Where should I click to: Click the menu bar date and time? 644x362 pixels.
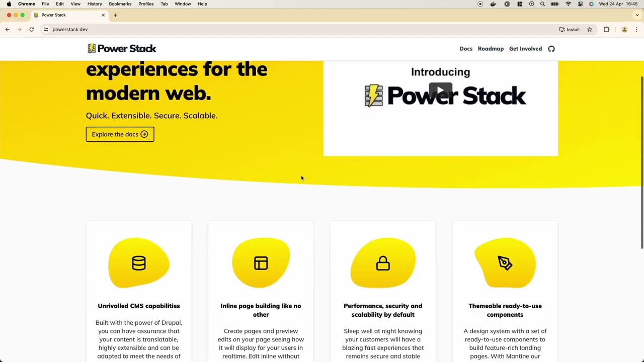pyautogui.click(x=618, y=4)
